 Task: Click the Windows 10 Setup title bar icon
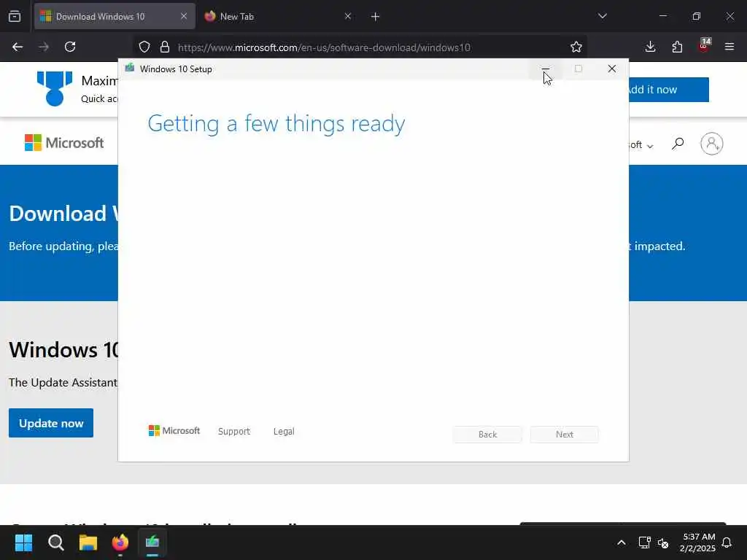[x=130, y=68]
